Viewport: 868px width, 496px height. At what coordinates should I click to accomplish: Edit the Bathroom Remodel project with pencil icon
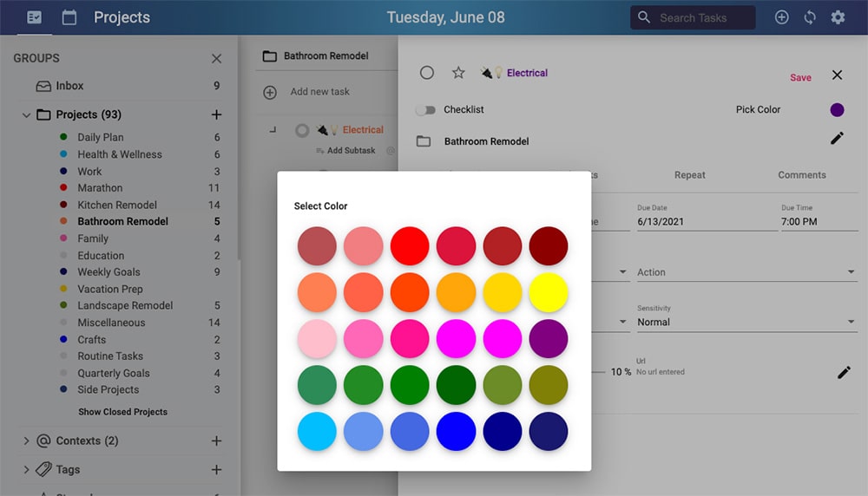[837, 139]
